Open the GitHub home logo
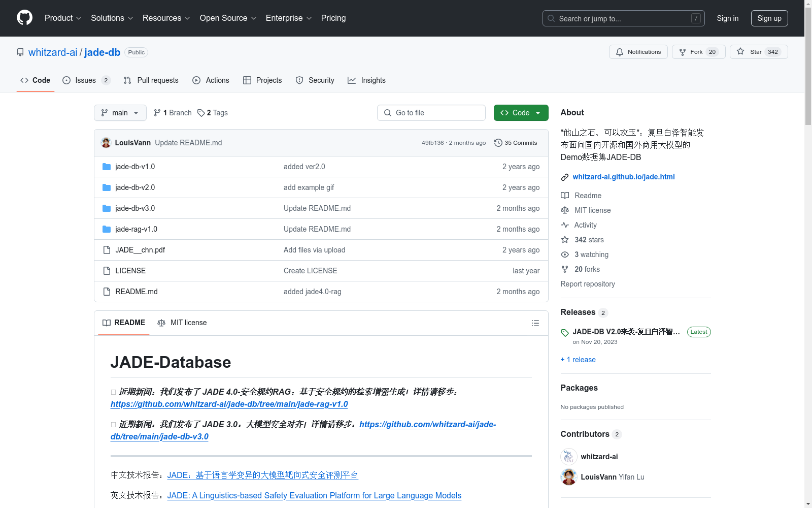The width and height of the screenshot is (812, 508). click(x=24, y=18)
